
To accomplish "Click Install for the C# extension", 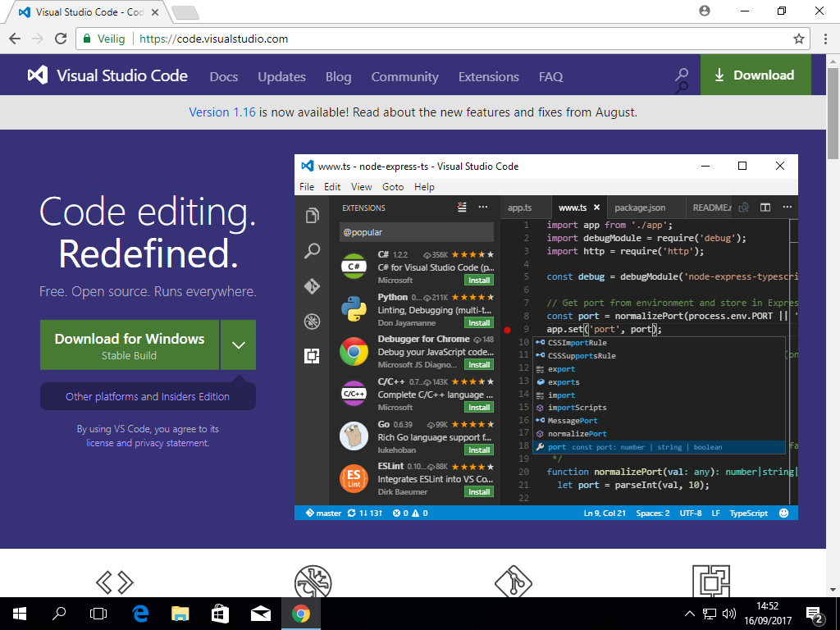I will [479, 281].
